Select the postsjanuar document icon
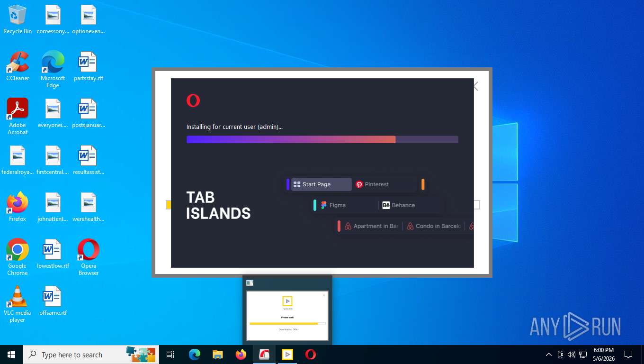Viewport: 644px width, 364px height. (89, 113)
